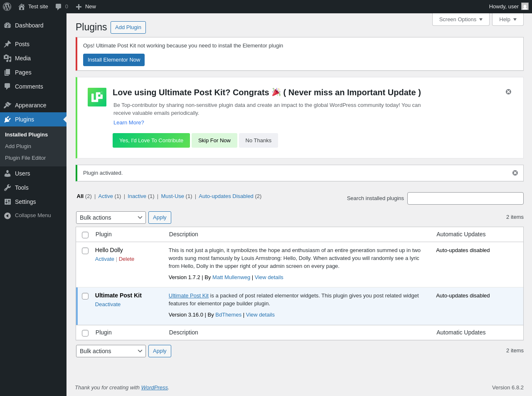Tick the select-all checkbox in table header
Viewport: 532px width, 396px height.
pos(85,235)
